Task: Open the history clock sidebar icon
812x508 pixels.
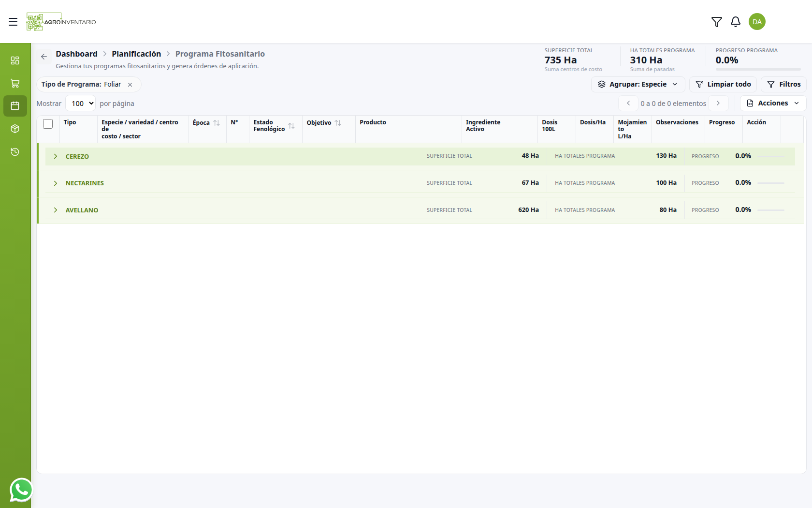Action: click(x=15, y=152)
